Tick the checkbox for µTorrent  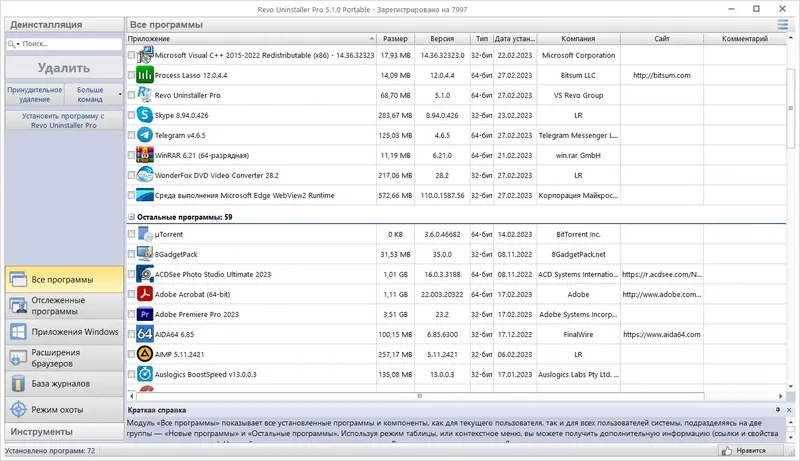(x=131, y=234)
